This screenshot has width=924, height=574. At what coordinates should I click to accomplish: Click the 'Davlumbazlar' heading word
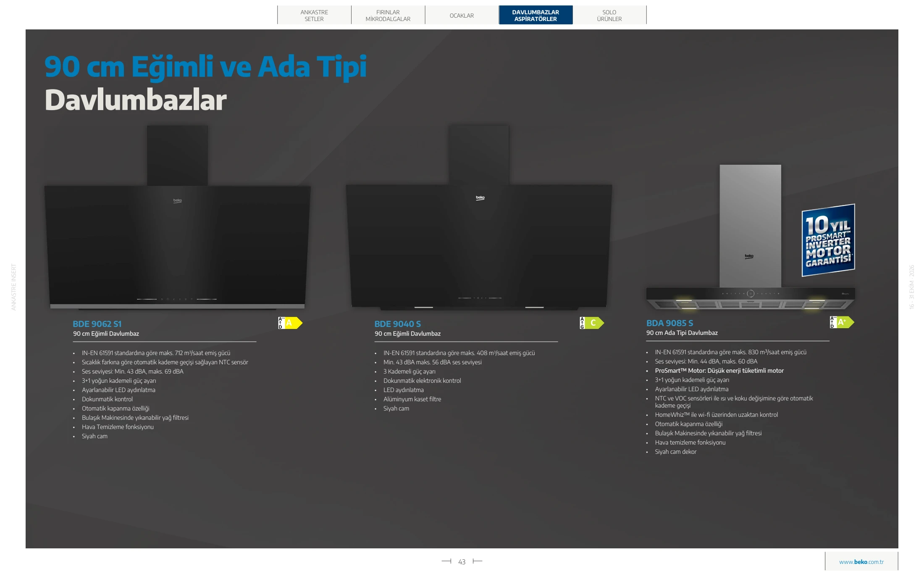click(x=136, y=100)
